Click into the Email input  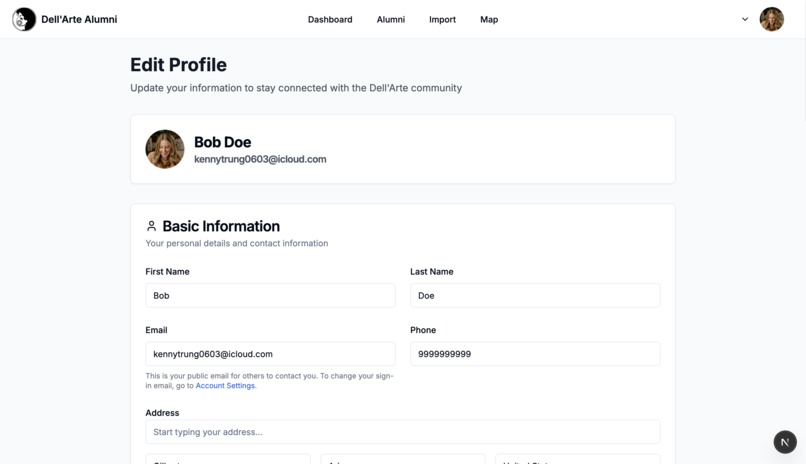tap(270, 354)
